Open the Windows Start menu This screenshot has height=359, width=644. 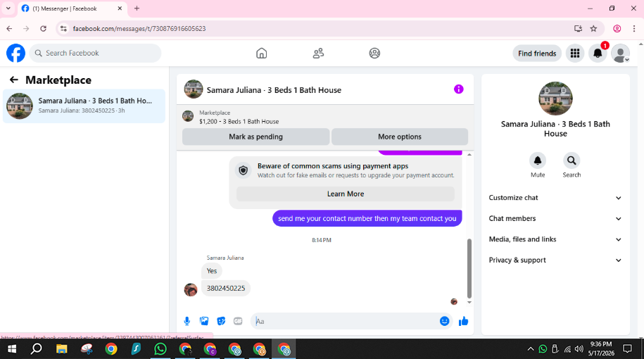tap(12, 349)
